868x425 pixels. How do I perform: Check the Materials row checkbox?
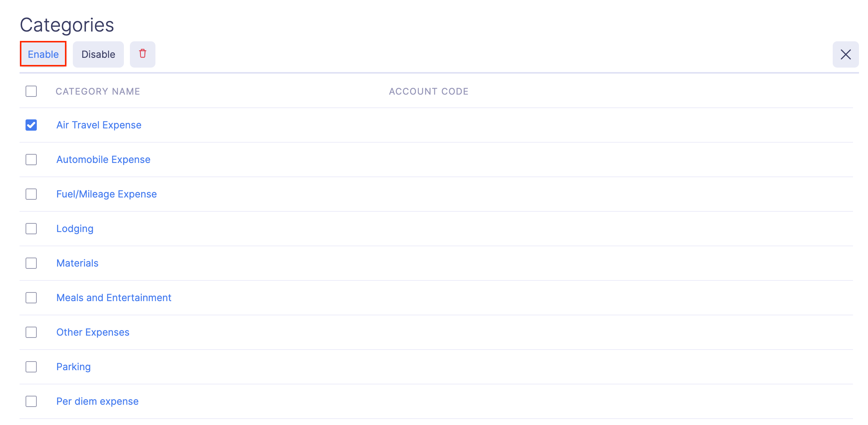pyautogui.click(x=31, y=263)
